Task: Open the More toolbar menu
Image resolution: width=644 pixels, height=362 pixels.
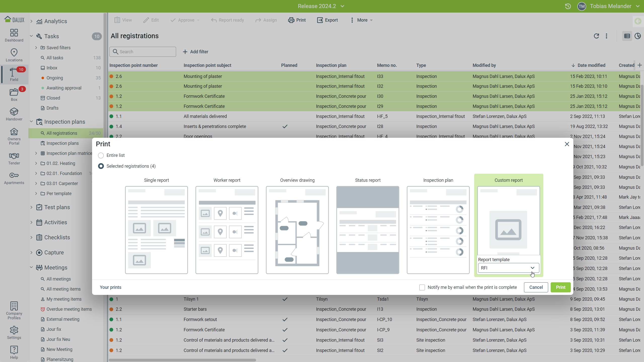Action: pos(361,20)
